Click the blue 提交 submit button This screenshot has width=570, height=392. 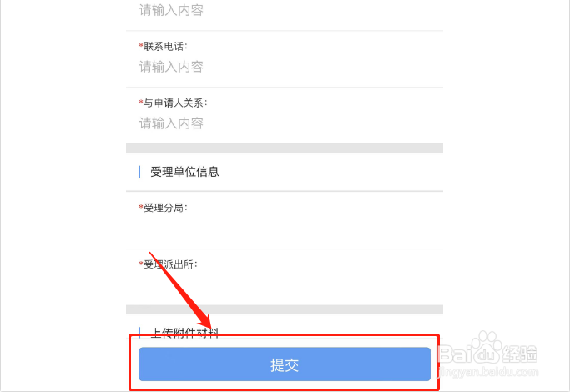[x=285, y=364]
